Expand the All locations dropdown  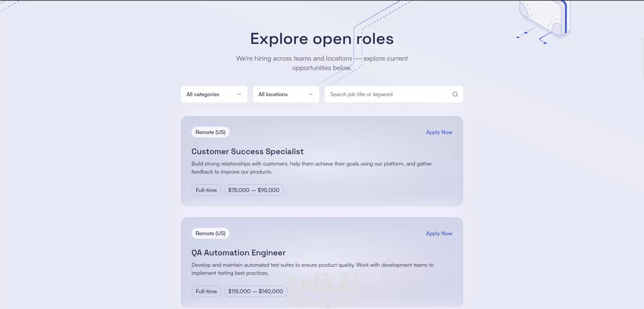pyautogui.click(x=286, y=94)
